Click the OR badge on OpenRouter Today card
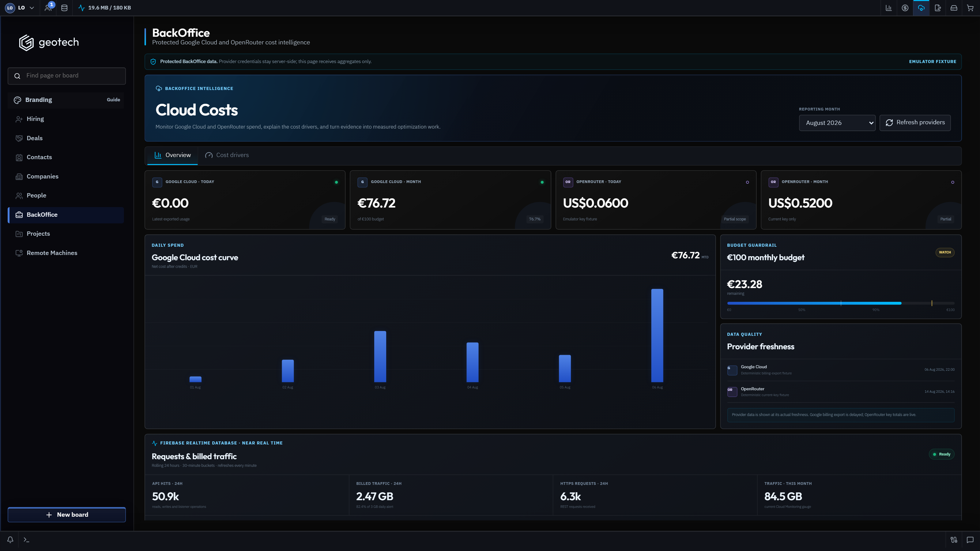Image resolution: width=980 pixels, height=551 pixels. [568, 182]
